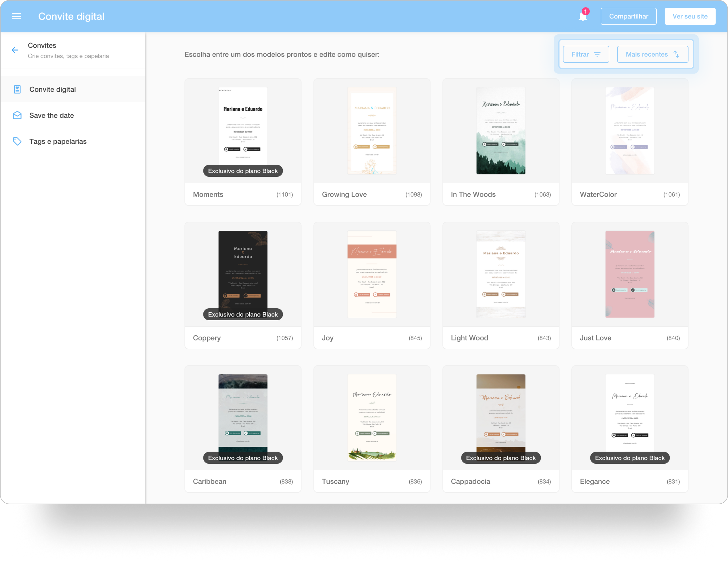The width and height of the screenshot is (728, 561).
Task: Select Tags e papelarias menu item
Action: click(x=58, y=141)
